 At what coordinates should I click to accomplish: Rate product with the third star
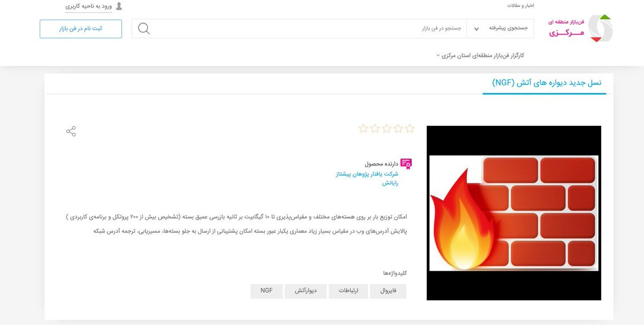[x=386, y=128]
